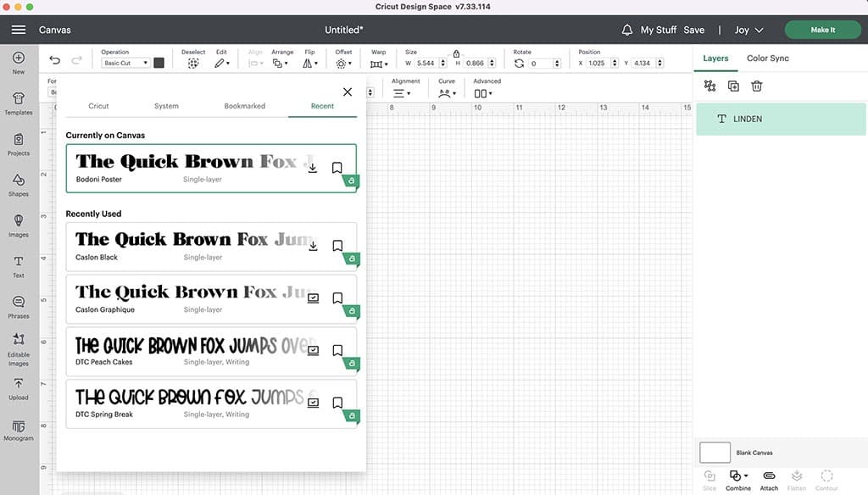Open the operation color swatch
Viewport: 868px width, 495px height.
(159, 63)
